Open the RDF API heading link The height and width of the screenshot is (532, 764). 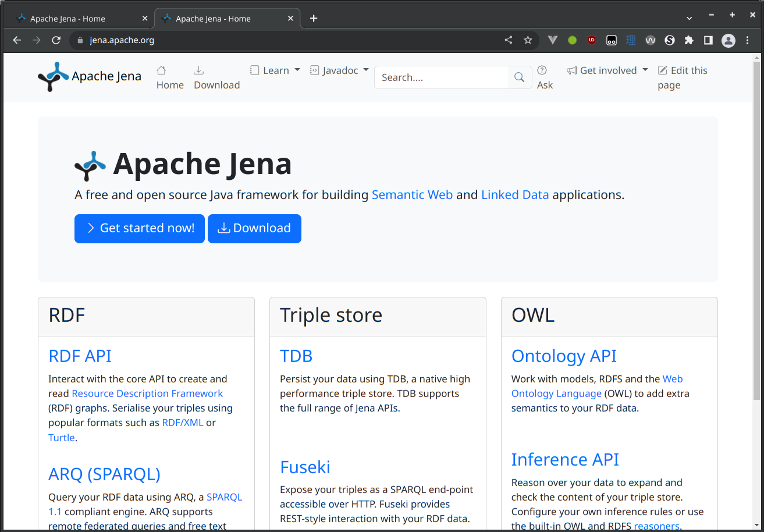[80, 356]
